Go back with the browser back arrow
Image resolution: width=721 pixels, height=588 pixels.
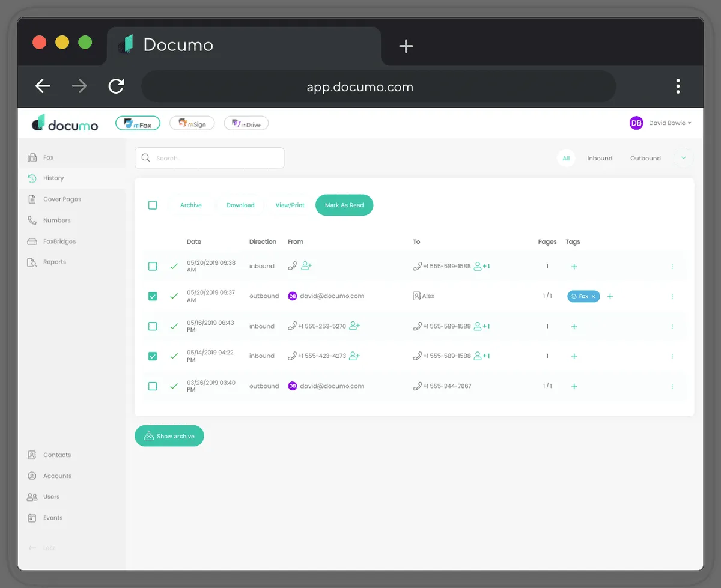click(43, 86)
